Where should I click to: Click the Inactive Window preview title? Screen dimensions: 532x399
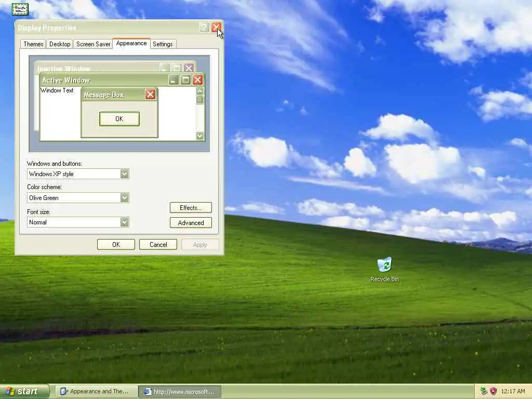[x=64, y=69]
